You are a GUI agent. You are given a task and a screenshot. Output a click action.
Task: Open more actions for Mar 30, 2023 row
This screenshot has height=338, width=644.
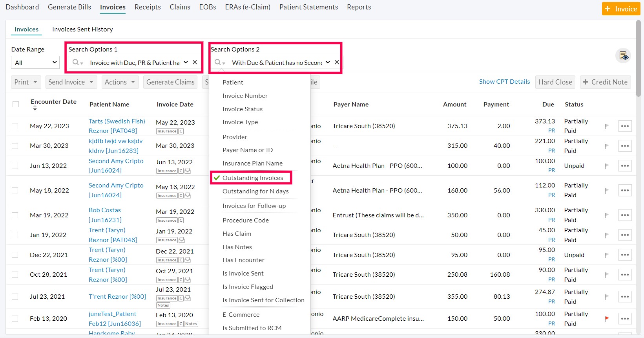pos(625,146)
